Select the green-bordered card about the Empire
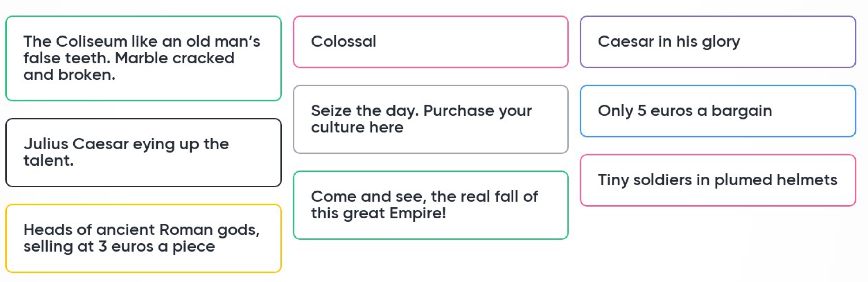Viewport: 868px width, 282px height. coord(430,205)
